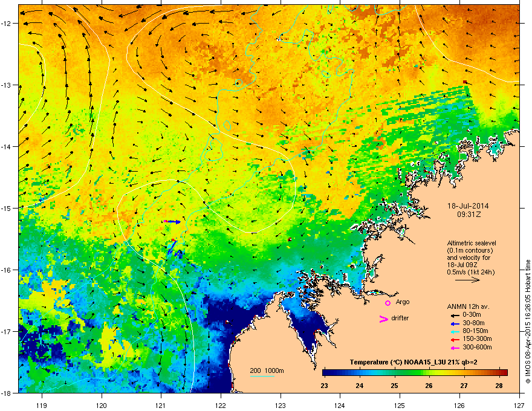Click the '200 1000m' isobath label
The width and height of the screenshot is (532, 411).
point(267,371)
